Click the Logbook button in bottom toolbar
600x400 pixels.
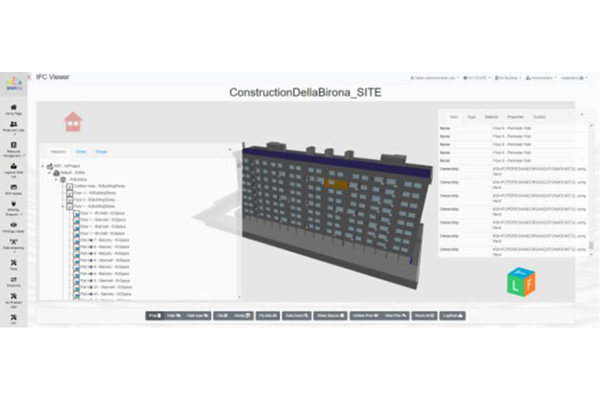(452, 316)
